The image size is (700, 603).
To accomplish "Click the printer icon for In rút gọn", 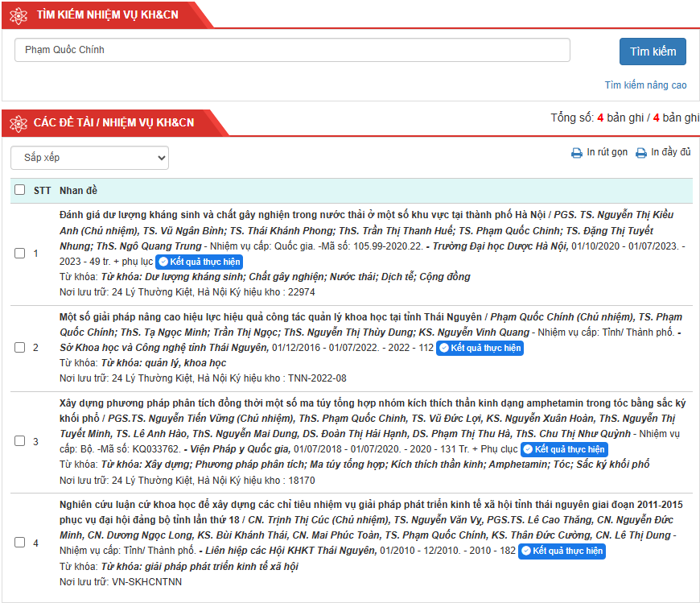I will pyautogui.click(x=577, y=153).
